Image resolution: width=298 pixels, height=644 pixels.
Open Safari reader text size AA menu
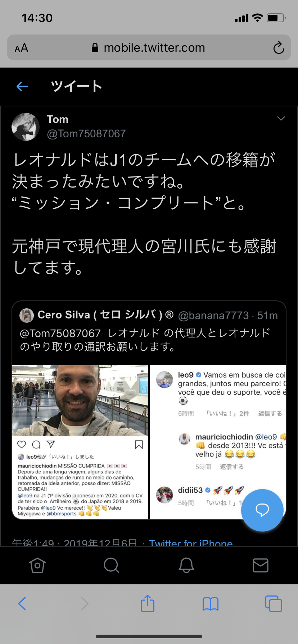[x=21, y=48]
